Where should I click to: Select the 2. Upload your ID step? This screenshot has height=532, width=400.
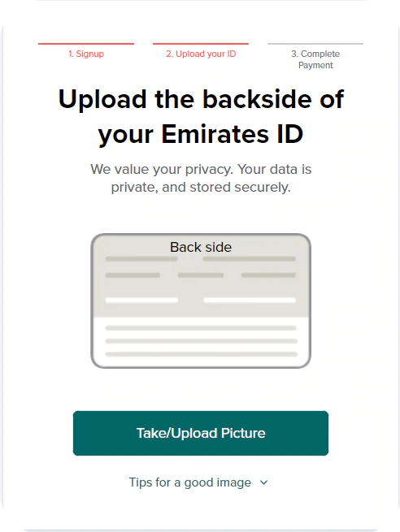[x=201, y=54]
